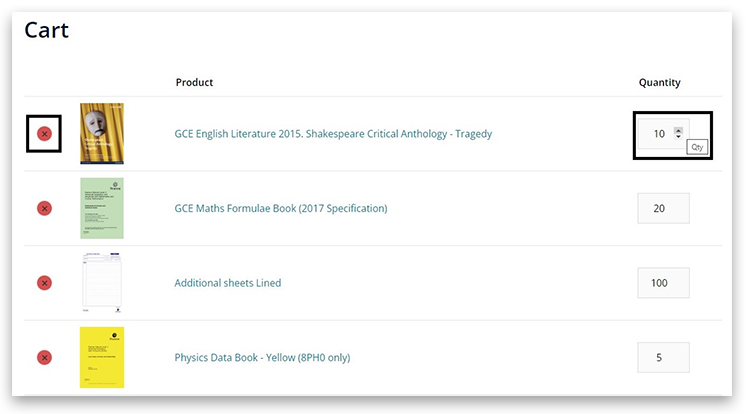
Task: Remove GCE Maths Formulae Book item
Action: [x=44, y=208]
